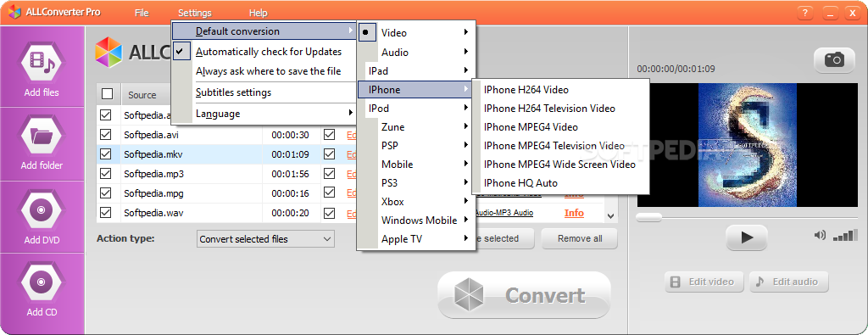Click the Add CD disc icon
Viewport: 868px width, 335px height.
42,282
